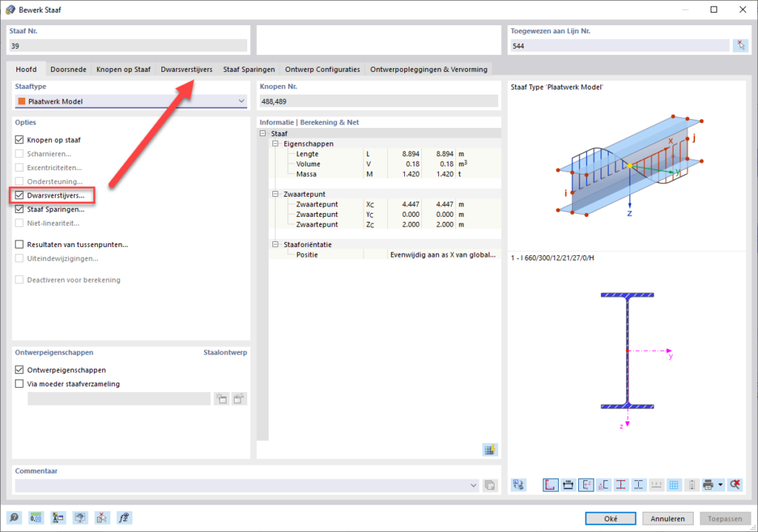Screen dimensions: 758x532
Task: Open the Doorsnede tab
Action: point(68,70)
